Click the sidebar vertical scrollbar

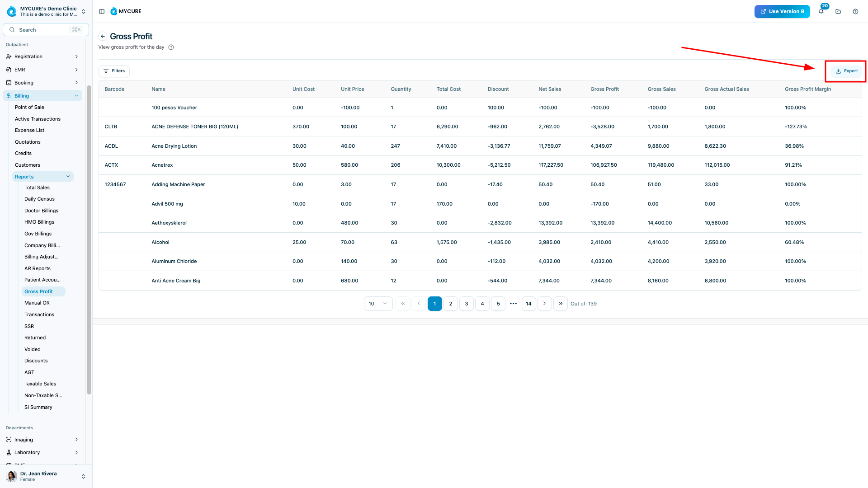pos(89,239)
